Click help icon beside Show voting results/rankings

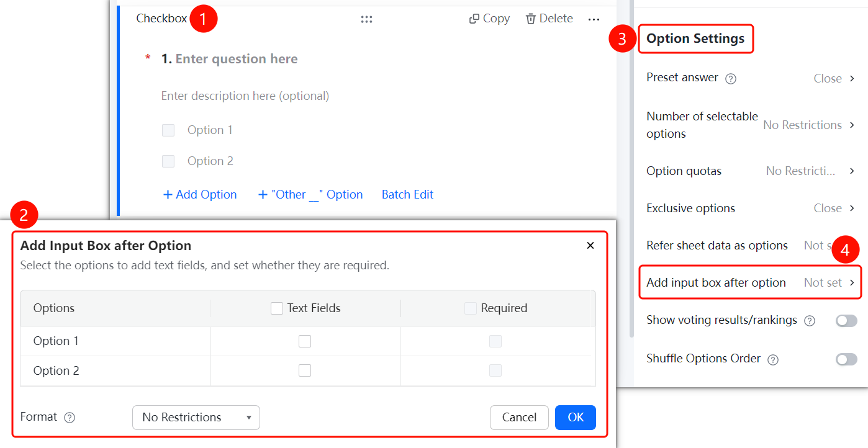click(810, 321)
